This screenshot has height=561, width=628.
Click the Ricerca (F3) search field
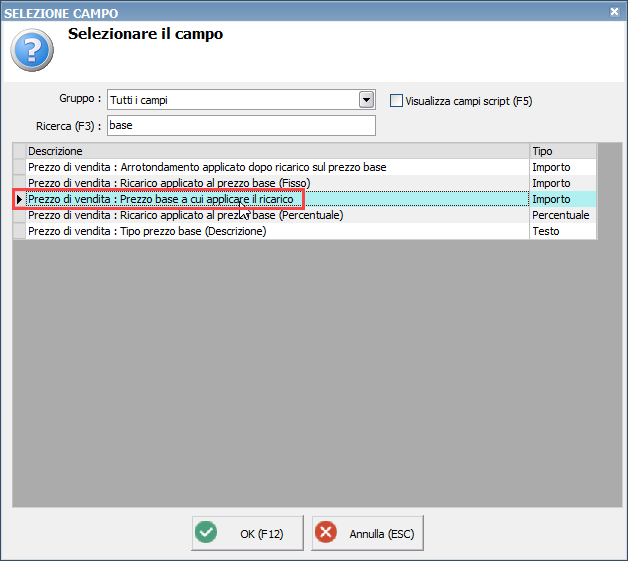coord(241,125)
